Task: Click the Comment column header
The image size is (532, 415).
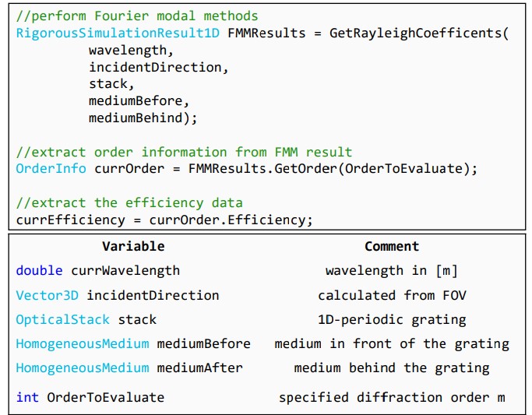Action: (392, 246)
